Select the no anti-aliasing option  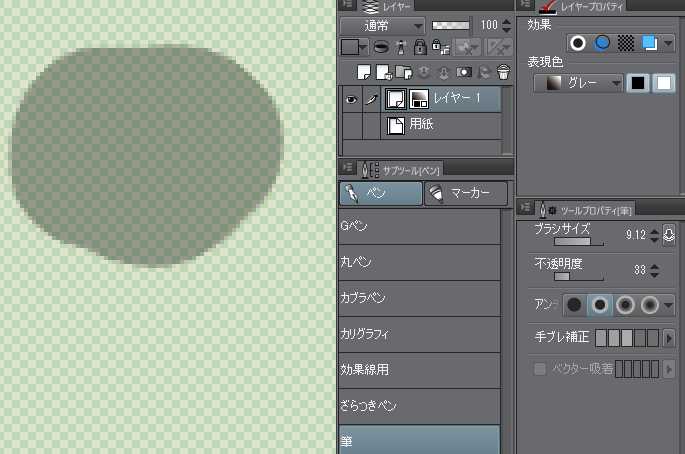tap(575, 304)
